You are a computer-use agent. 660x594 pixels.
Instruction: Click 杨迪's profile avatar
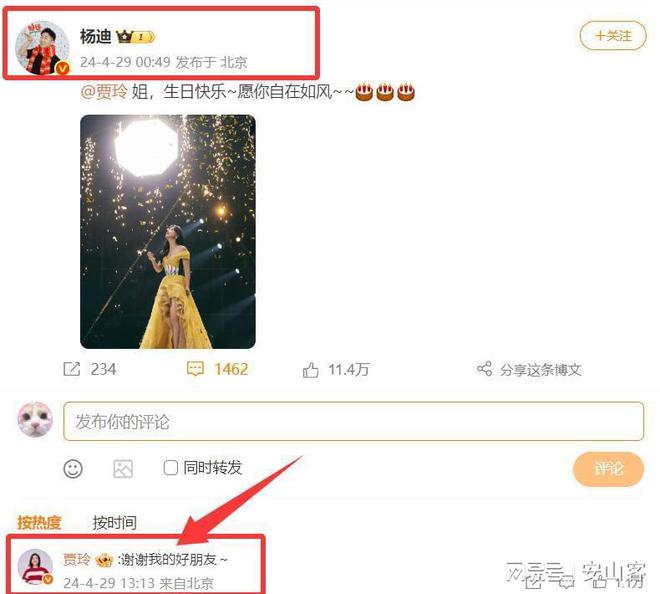click(x=42, y=48)
